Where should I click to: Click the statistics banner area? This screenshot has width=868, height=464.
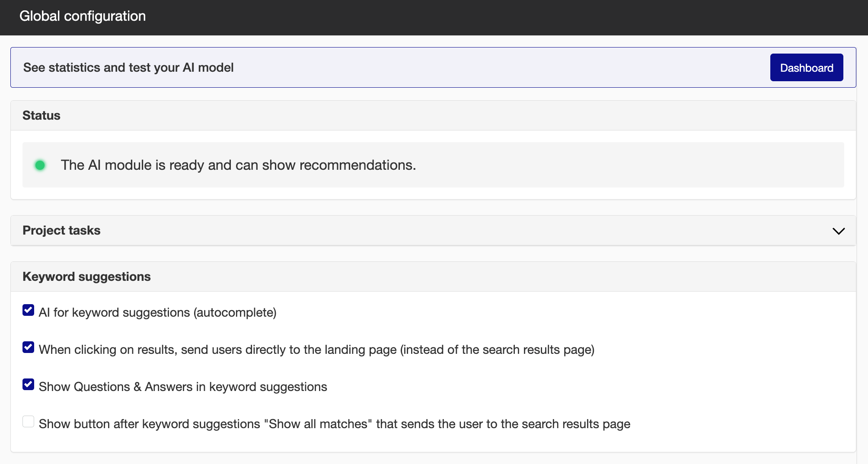(x=432, y=67)
